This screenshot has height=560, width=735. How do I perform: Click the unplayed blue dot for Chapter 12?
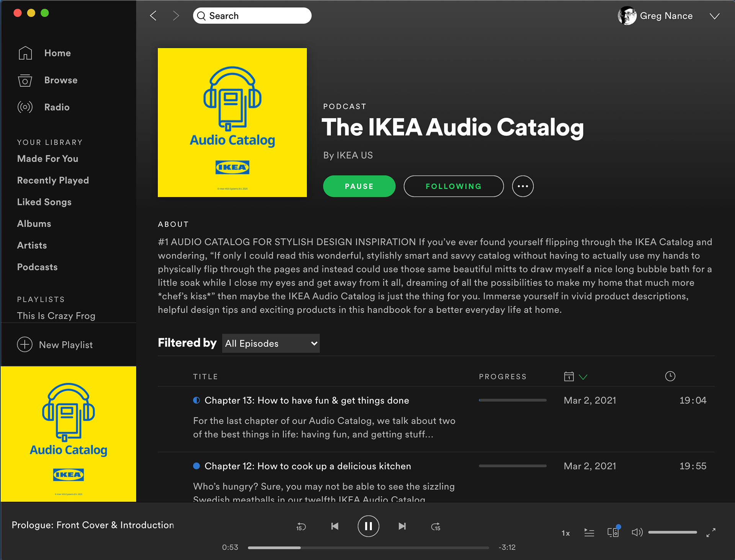pyautogui.click(x=196, y=466)
